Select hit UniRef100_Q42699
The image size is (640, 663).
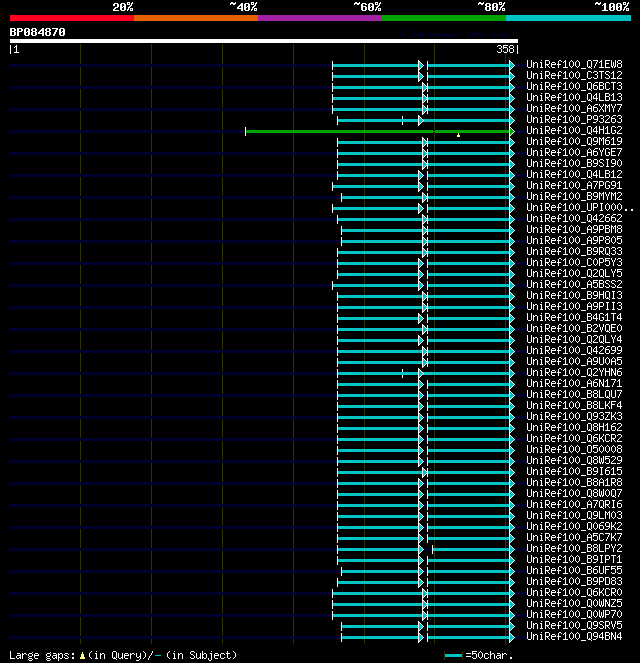574,350
